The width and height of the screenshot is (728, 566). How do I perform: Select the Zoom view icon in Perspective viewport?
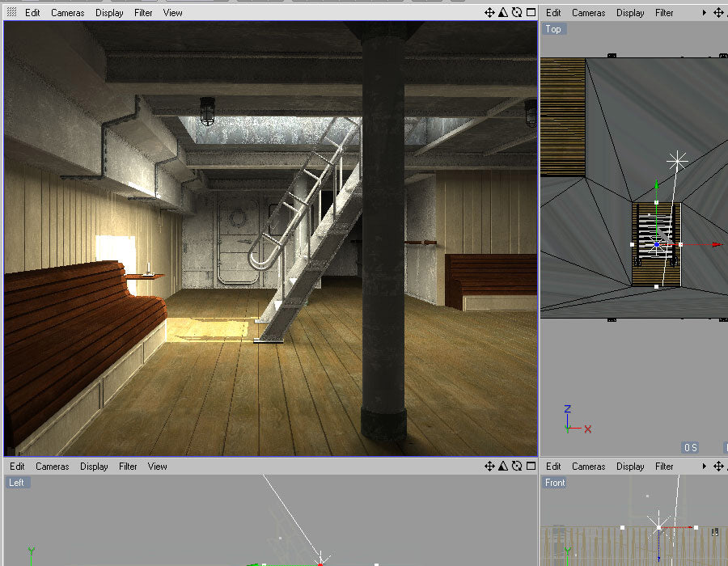click(503, 12)
